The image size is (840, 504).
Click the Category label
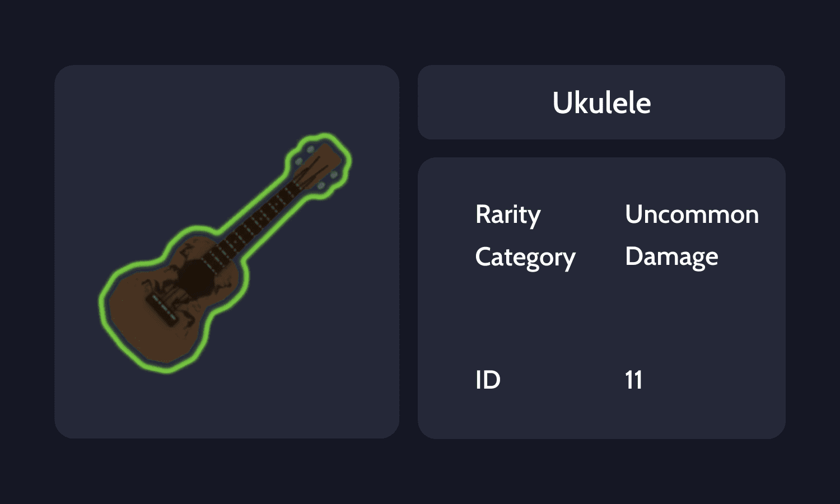tap(525, 258)
